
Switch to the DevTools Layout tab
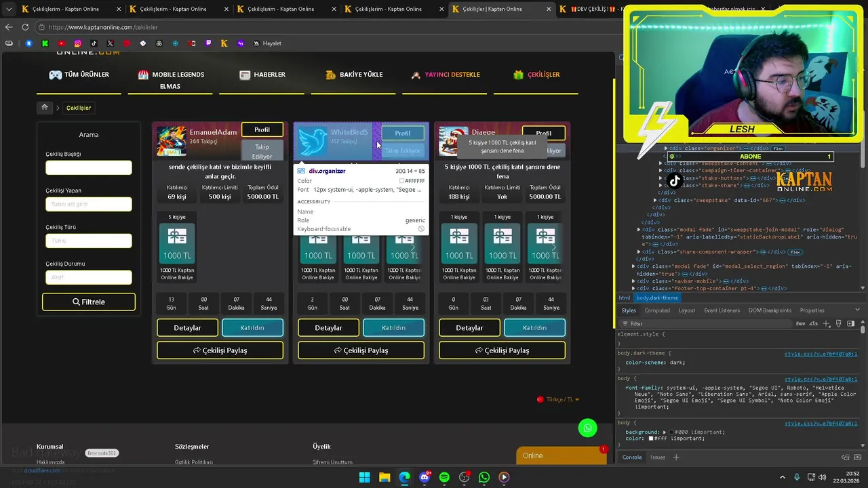tap(687, 310)
